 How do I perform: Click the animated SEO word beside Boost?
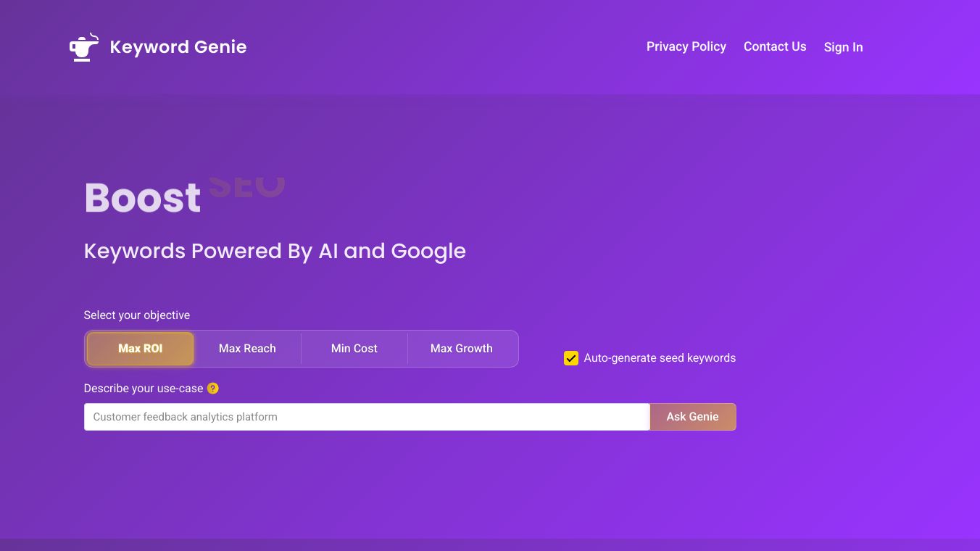[246, 187]
